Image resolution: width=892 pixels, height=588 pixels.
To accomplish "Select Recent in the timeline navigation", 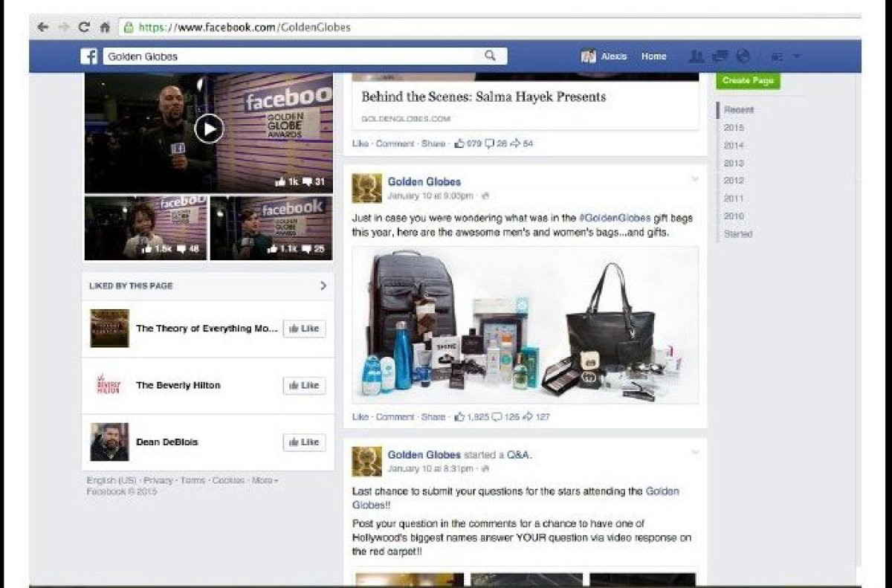I will [x=739, y=109].
